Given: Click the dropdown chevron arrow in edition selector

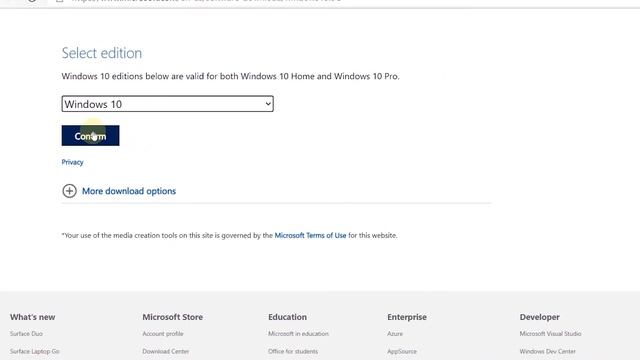Looking at the screenshot, I should [x=268, y=104].
